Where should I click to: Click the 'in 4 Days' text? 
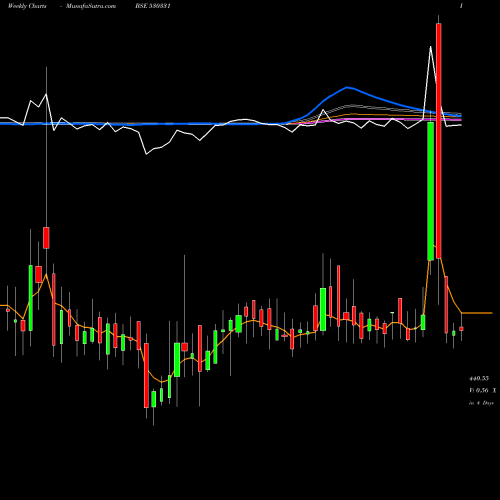pos(481,403)
